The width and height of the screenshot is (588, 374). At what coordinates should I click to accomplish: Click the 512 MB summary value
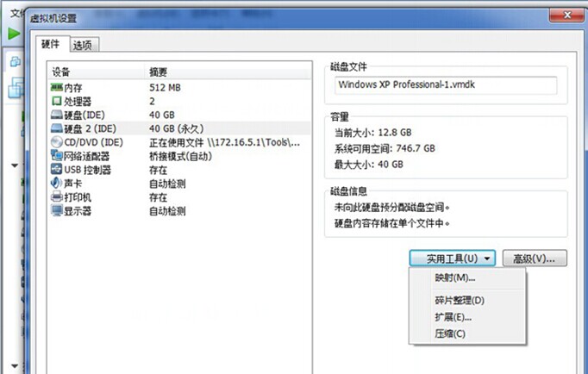[165, 88]
